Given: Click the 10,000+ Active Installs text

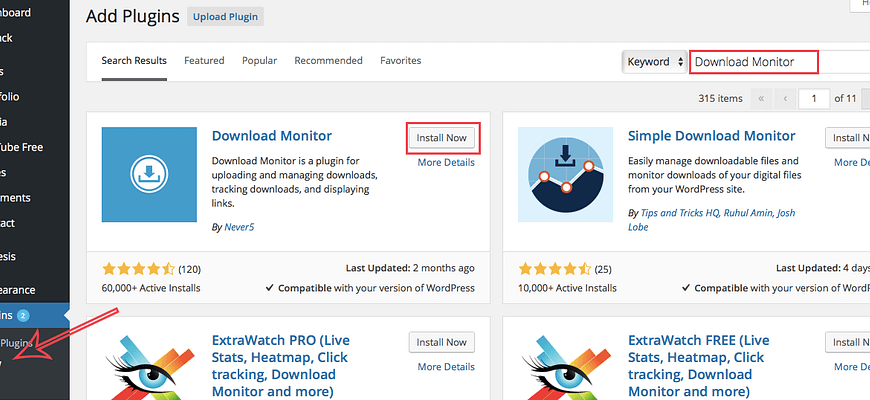Looking at the screenshot, I should pos(567,288).
